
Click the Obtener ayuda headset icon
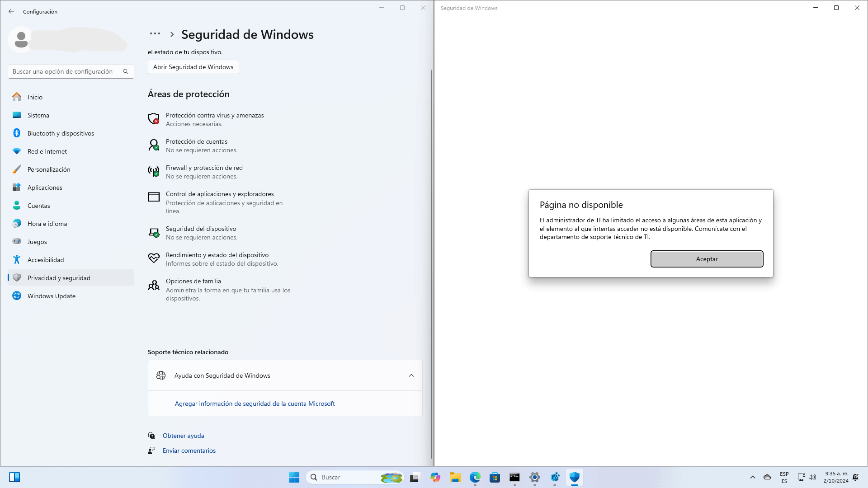click(151, 436)
